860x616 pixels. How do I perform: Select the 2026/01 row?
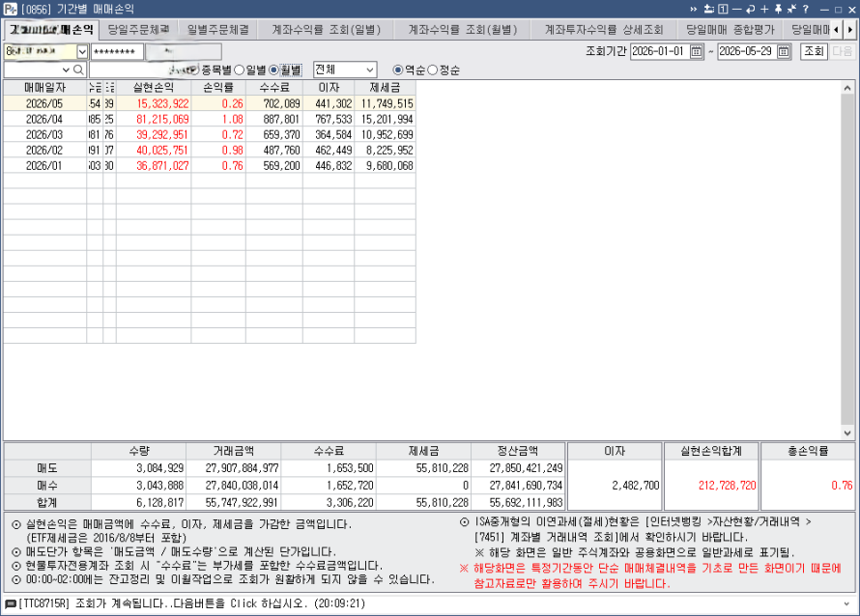click(210, 165)
